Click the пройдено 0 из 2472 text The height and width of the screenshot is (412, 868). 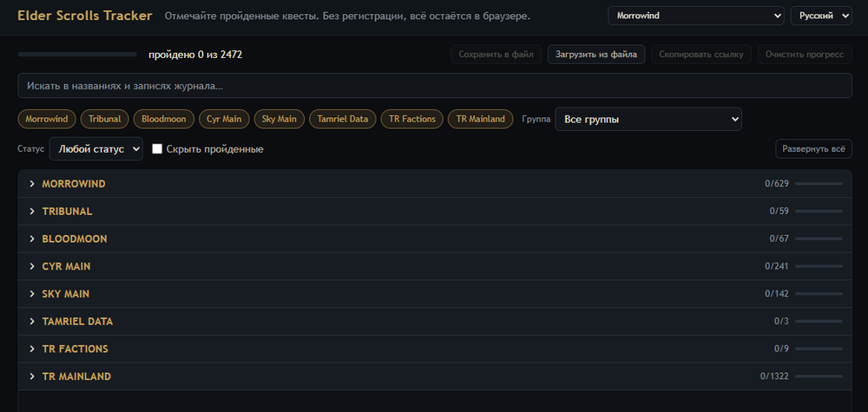coord(195,55)
